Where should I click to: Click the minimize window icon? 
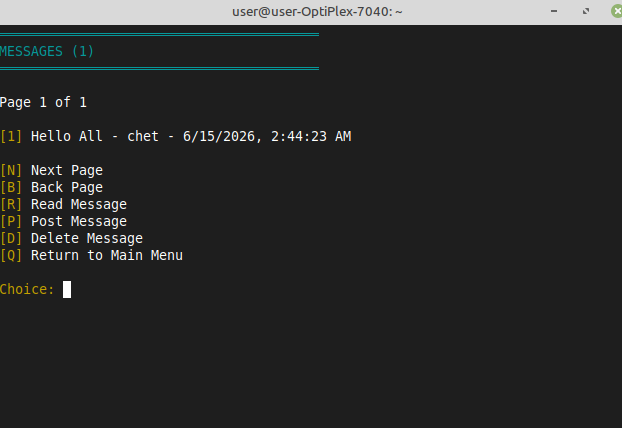[554, 12]
